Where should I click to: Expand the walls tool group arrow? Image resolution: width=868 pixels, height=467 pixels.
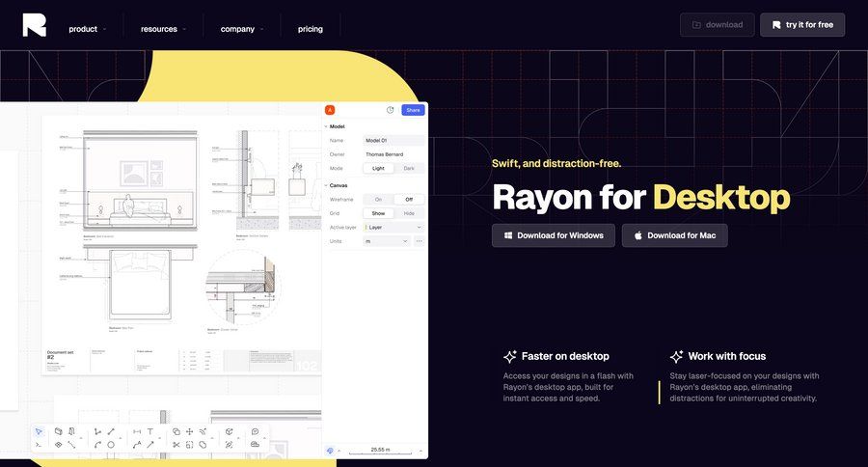click(81, 438)
